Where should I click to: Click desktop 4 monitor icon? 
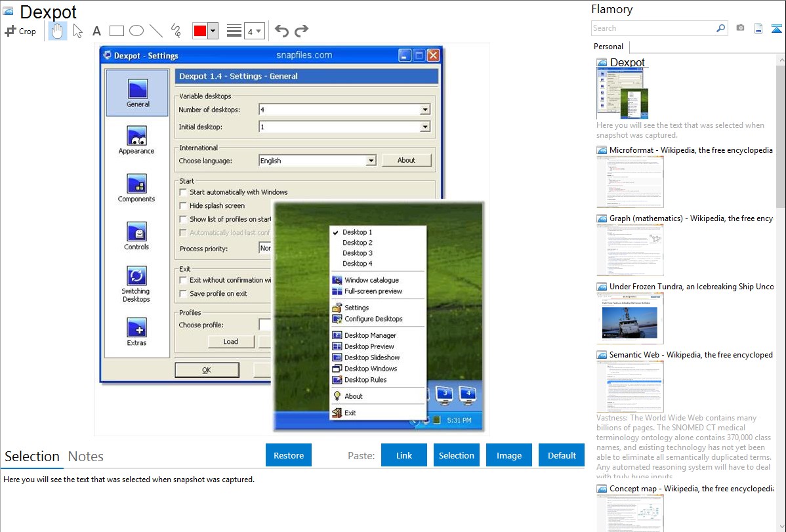tap(468, 395)
